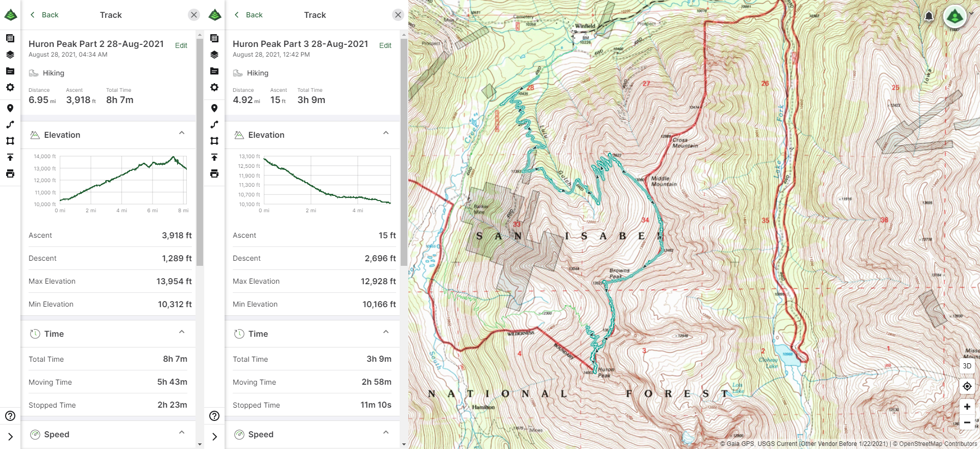Select route tool in second sidebar
Image resolution: width=980 pixels, height=449 pixels.
pos(214,124)
